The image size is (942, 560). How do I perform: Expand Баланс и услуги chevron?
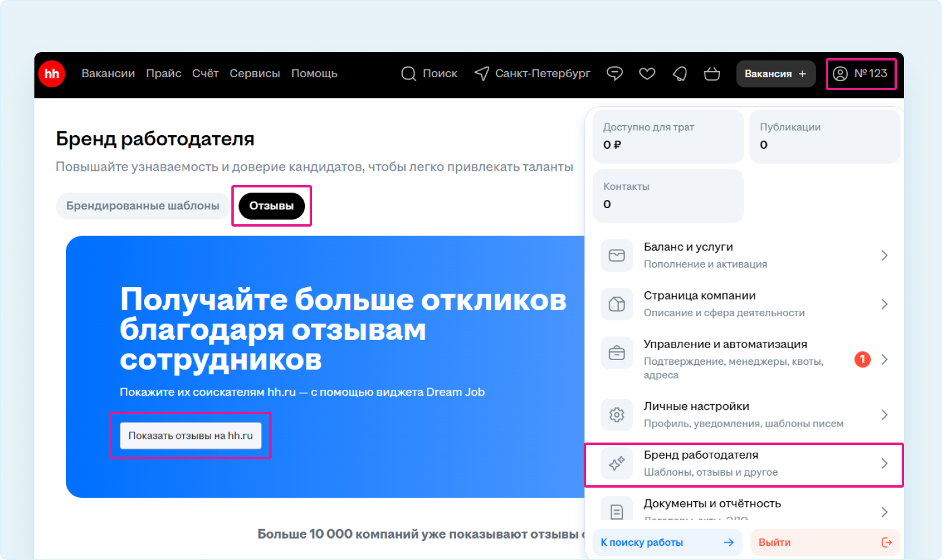[x=884, y=256]
